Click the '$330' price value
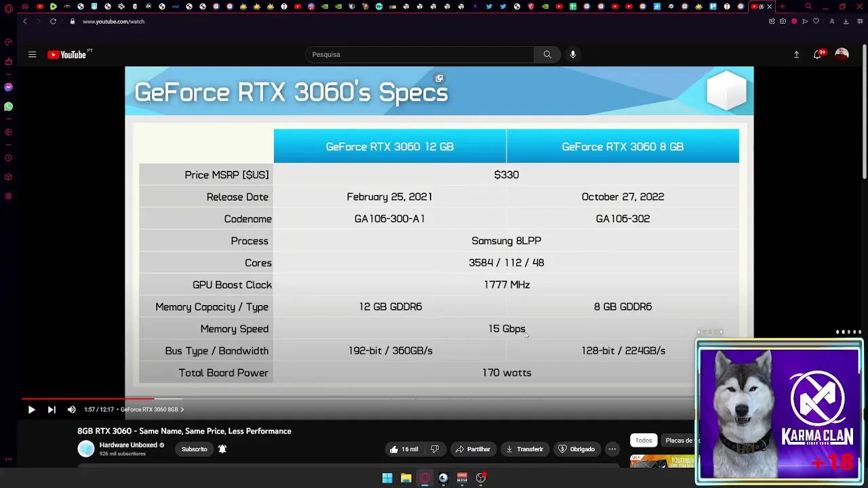Screen dimensions: 868x488 pyautogui.click(x=507, y=175)
